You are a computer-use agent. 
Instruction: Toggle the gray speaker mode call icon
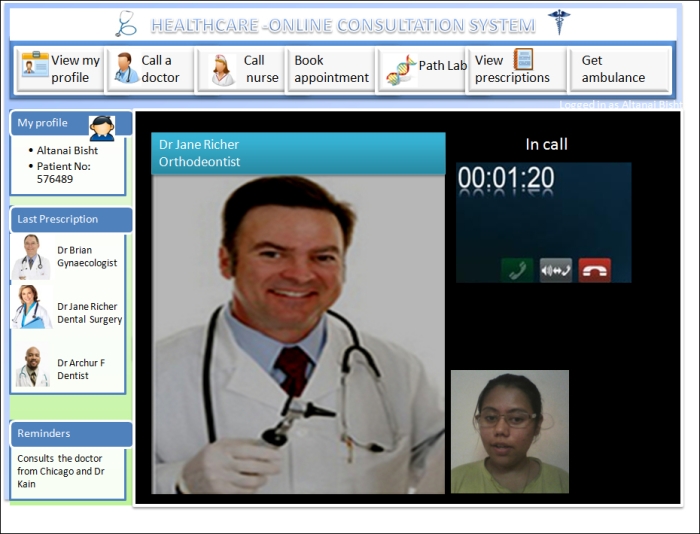(556, 270)
